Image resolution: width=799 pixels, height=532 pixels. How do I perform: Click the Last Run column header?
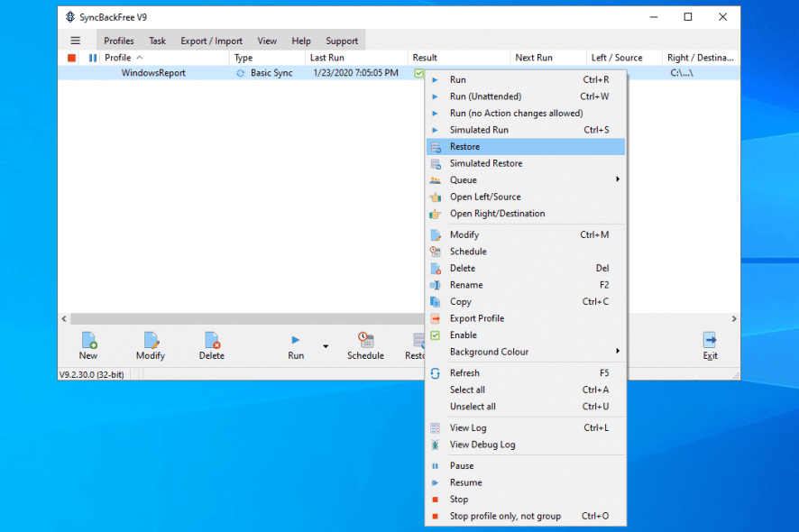[356, 58]
